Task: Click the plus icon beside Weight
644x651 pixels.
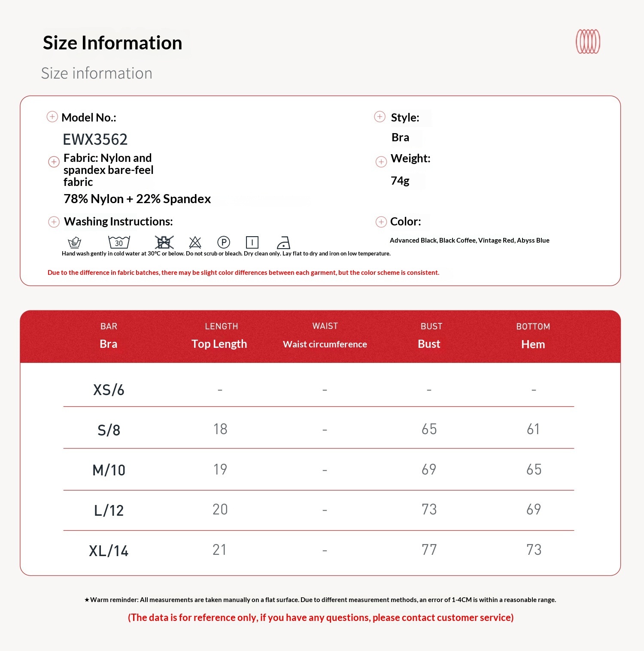Action: (x=381, y=162)
